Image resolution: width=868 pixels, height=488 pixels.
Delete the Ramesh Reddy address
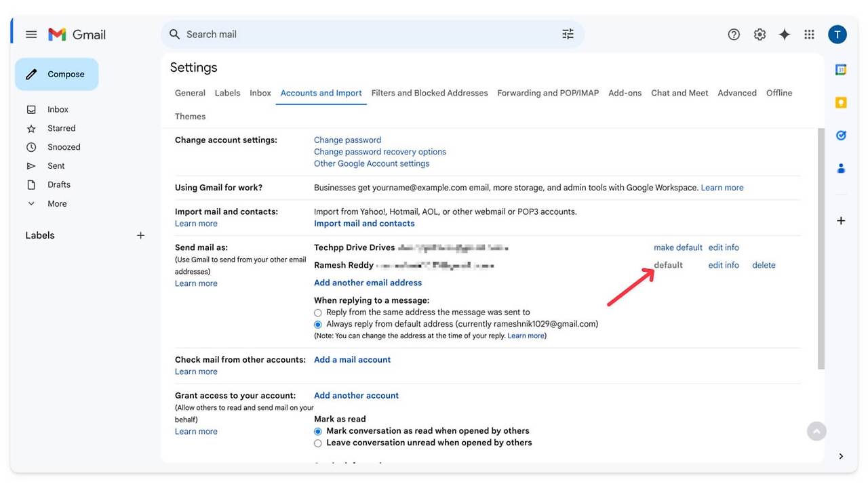click(x=764, y=265)
